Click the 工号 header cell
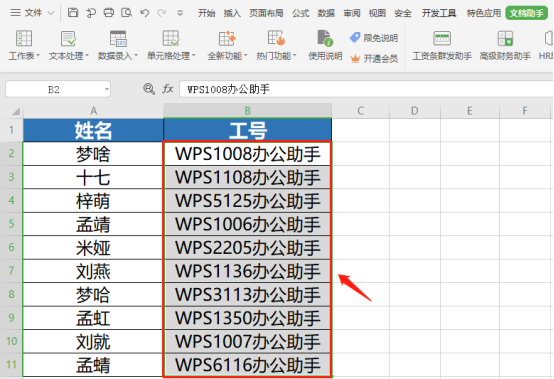The height and width of the screenshot is (379, 554). (x=247, y=130)
